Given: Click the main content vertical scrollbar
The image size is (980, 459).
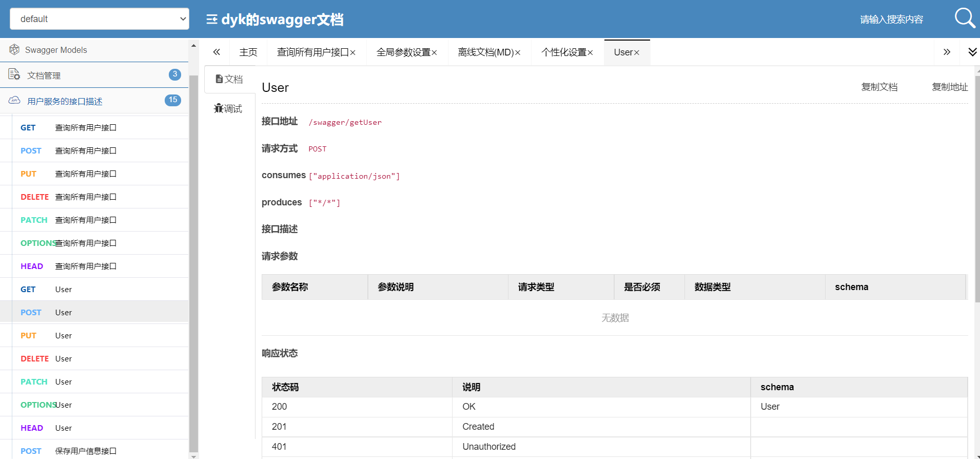Looking at the screenshot, I should tap(977, 189).
